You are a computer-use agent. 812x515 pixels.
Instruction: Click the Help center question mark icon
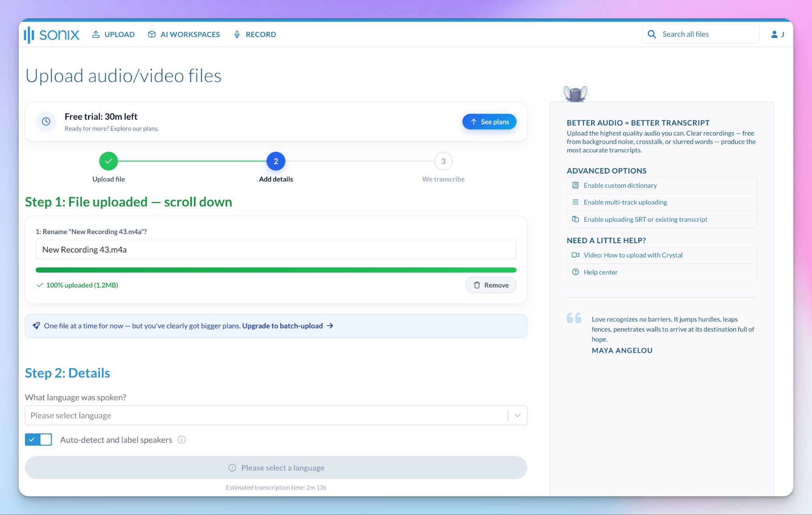[575, 272]
